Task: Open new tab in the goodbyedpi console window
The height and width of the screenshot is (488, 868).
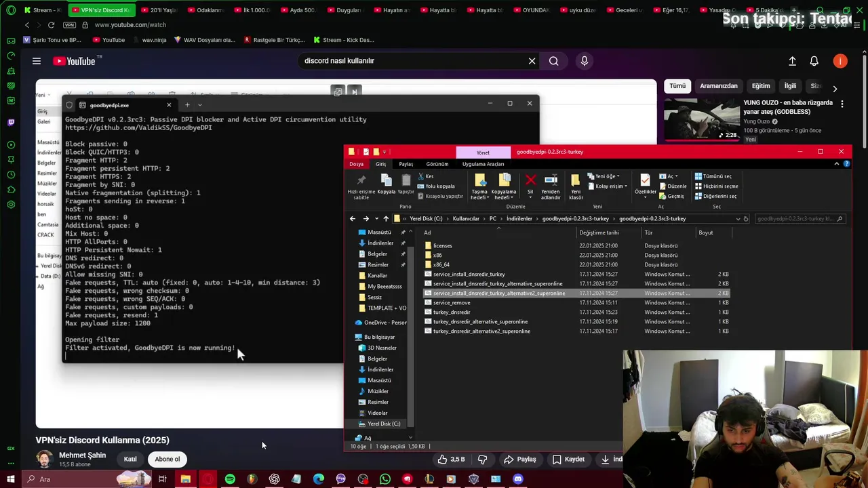Action: pyautogui.click(x=187, y=104)
